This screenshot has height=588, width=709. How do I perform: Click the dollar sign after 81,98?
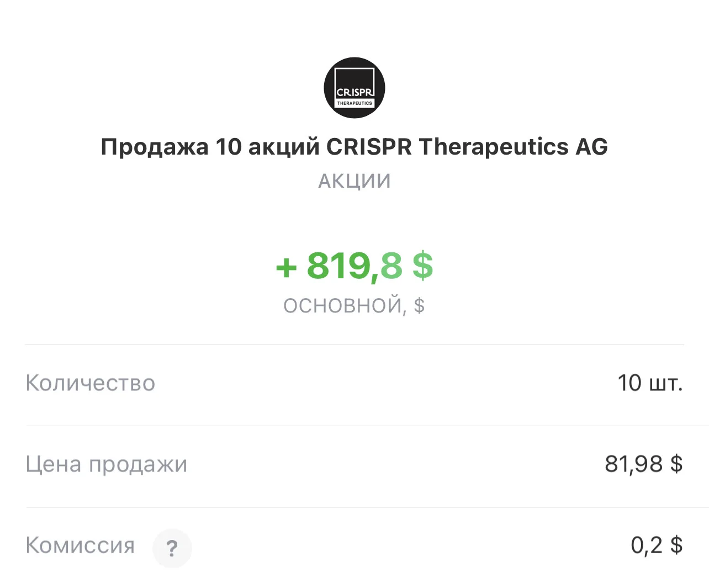(676, 464)
